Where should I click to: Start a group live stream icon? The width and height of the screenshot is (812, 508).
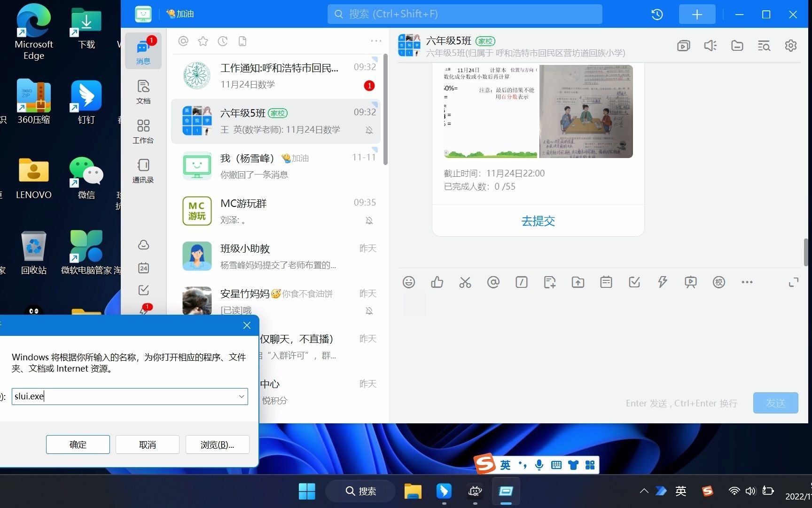pos(684,46)
